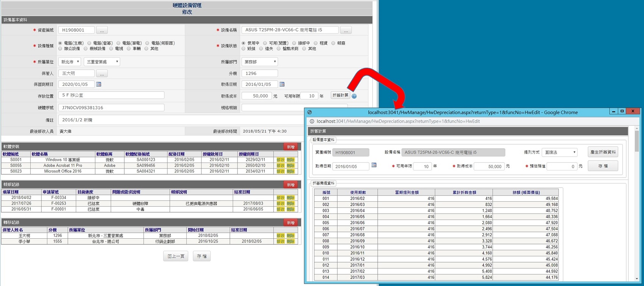Image resolution: width=644 pixels, height=286 pixels.
Task: Click the popup vertical scrollbar down arrow
Action: tap(637, 279)
